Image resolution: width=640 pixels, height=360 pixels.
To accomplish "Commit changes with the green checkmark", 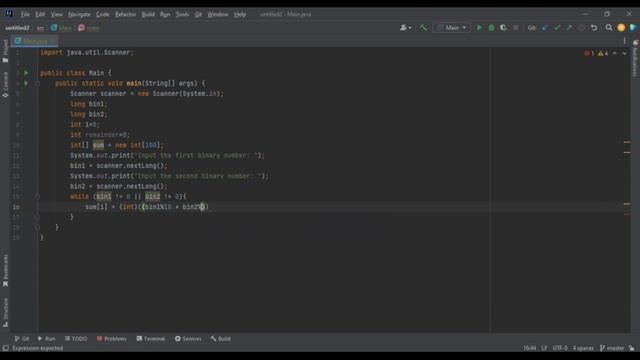I will click(x=557, y=28).
